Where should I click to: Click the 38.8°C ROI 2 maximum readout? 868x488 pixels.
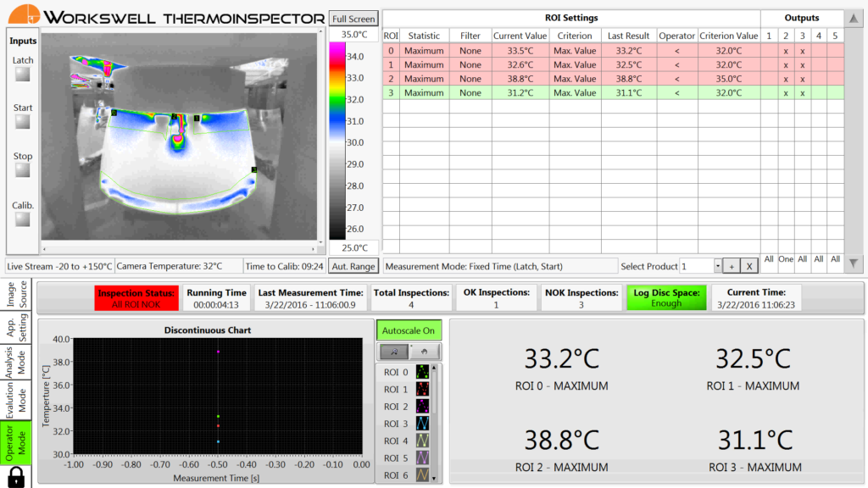[x=561, y=441]
